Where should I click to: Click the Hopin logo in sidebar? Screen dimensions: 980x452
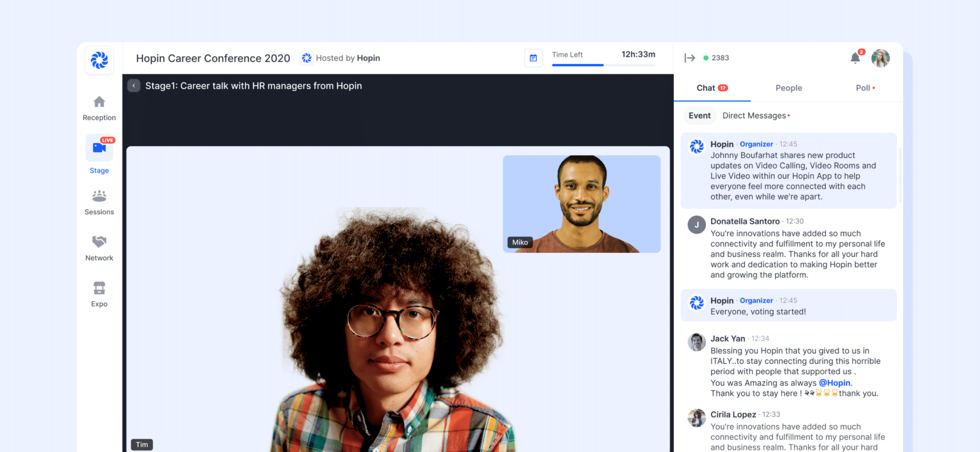pos(100,60)
